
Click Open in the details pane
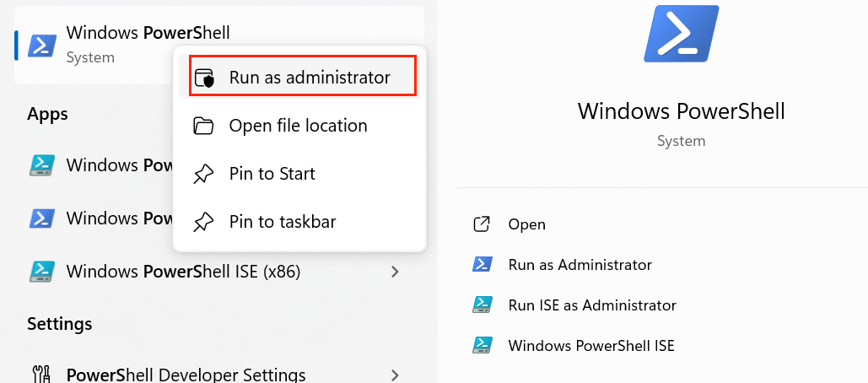[526, 224]
